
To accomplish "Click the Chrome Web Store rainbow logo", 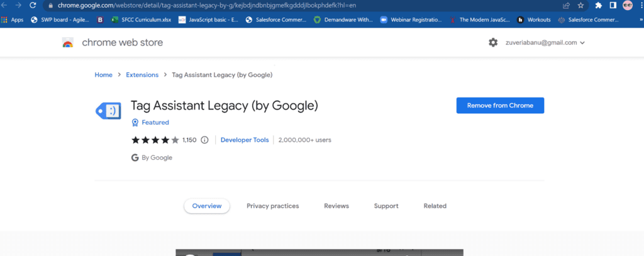I will pyautogui.click(x=68, y=42).
